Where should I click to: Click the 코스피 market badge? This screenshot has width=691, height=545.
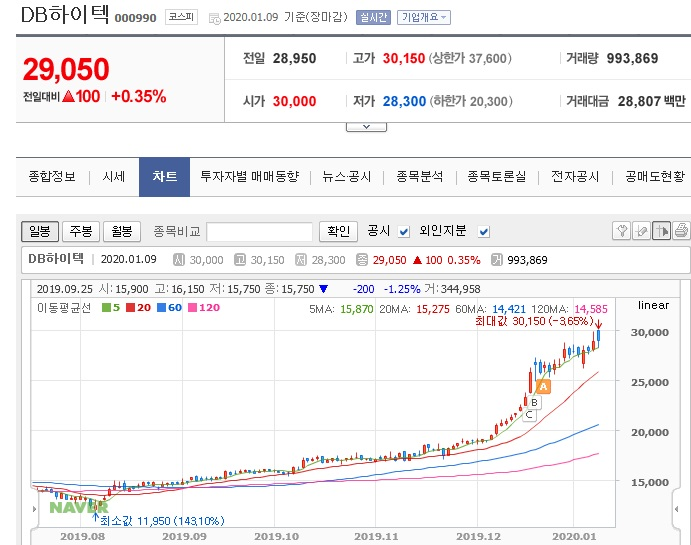pyautogui.click(x=181, y=17)
